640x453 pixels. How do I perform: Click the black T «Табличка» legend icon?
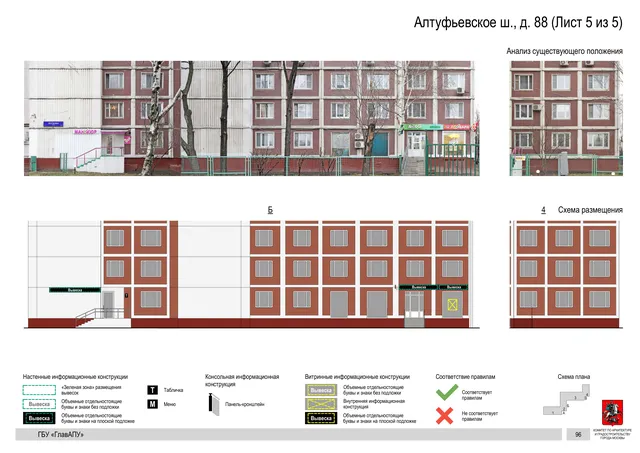tap(153, 390)
